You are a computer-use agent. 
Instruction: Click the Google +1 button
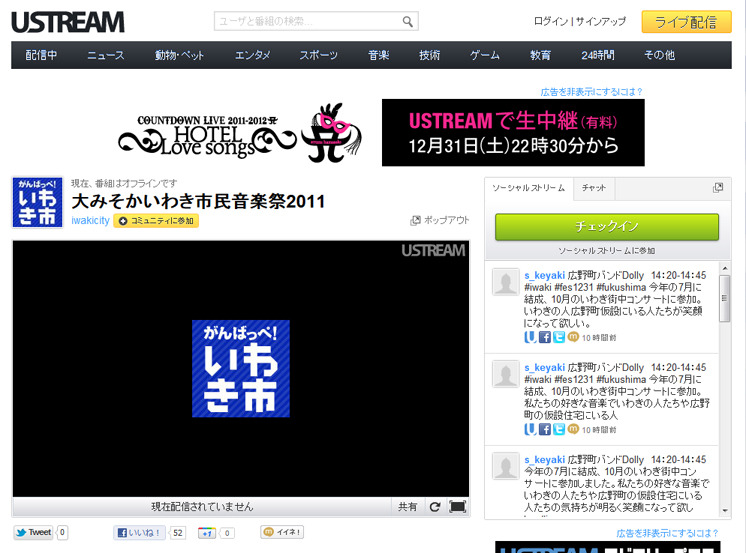[207, 533]
